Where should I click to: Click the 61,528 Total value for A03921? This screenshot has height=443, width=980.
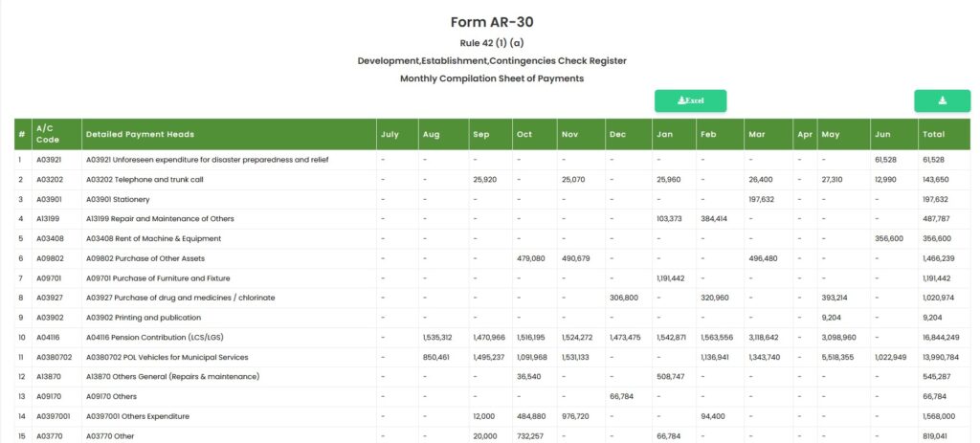(935, 160)
